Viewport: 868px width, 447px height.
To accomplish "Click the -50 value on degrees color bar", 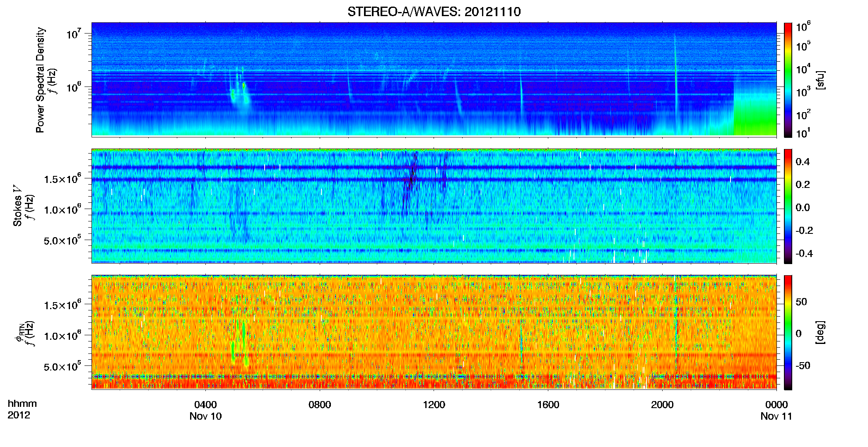I will 803,366.
